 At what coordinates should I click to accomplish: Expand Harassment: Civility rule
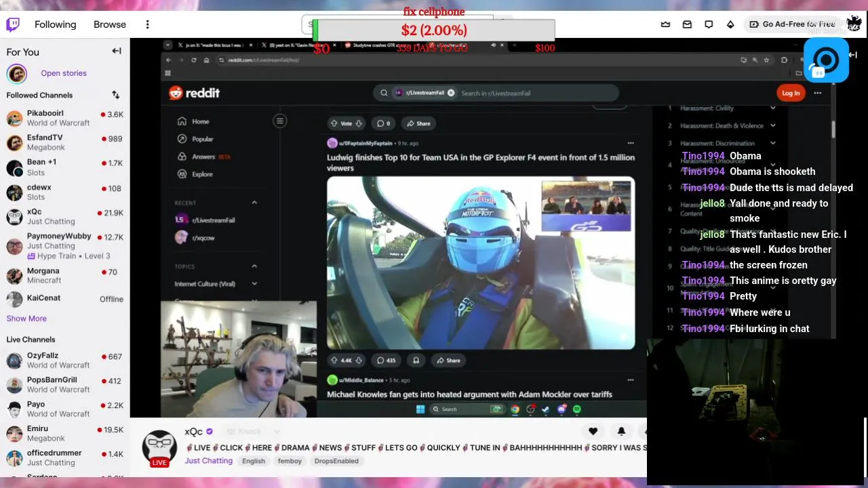(x=772, y=108)
